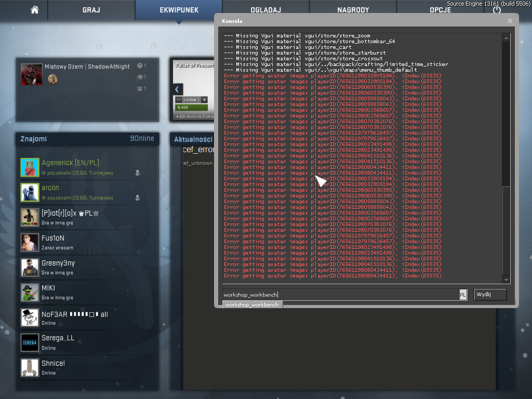
Task: Click Greeny3ny friend avatar
Action: point(30,268)
